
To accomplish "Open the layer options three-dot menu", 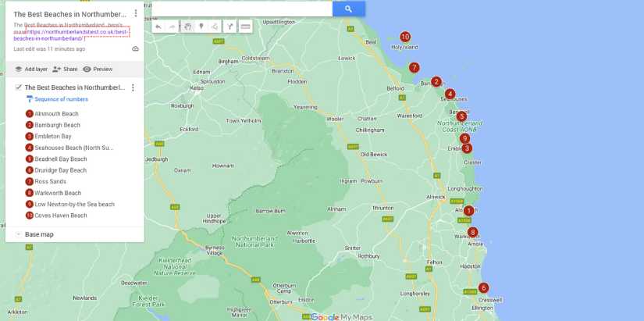I will click(133, 87).
